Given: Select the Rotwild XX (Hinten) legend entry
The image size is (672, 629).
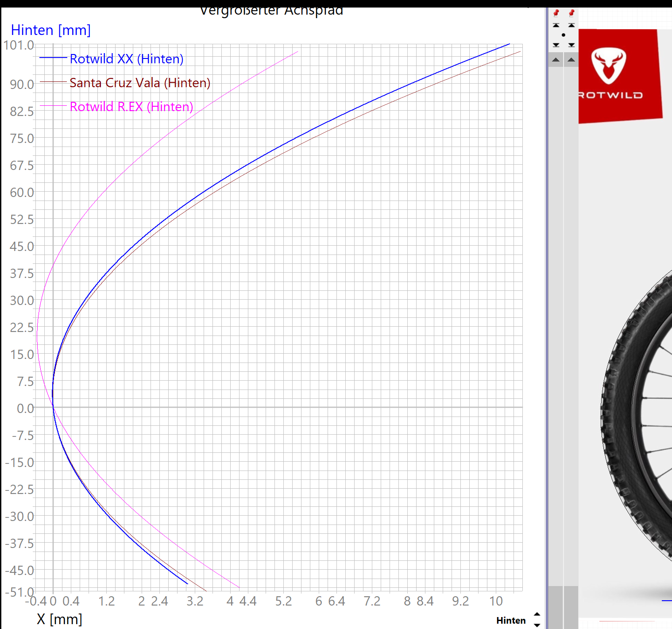Looking at the screenshot, I should (x=127, y=59).
